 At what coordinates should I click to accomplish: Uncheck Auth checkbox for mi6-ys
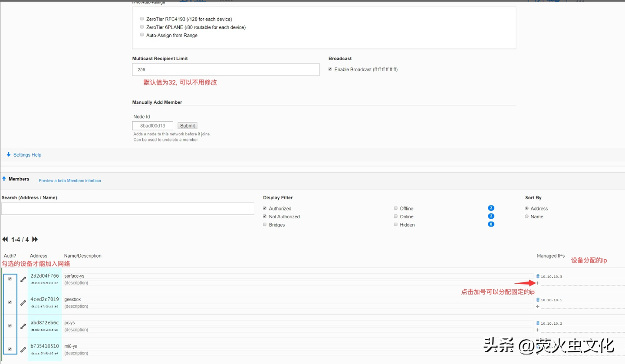[x=10, y=349]
